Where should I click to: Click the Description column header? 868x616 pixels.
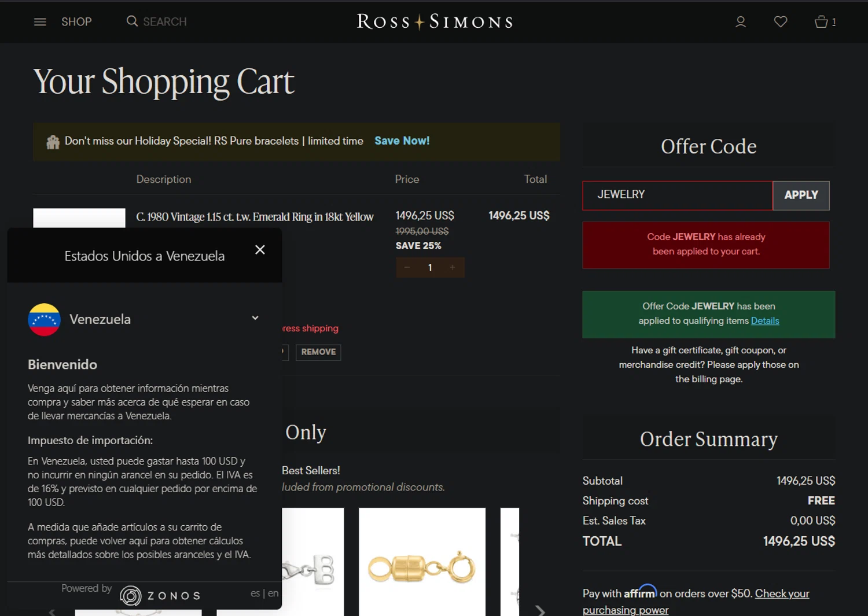coord(164,179)
